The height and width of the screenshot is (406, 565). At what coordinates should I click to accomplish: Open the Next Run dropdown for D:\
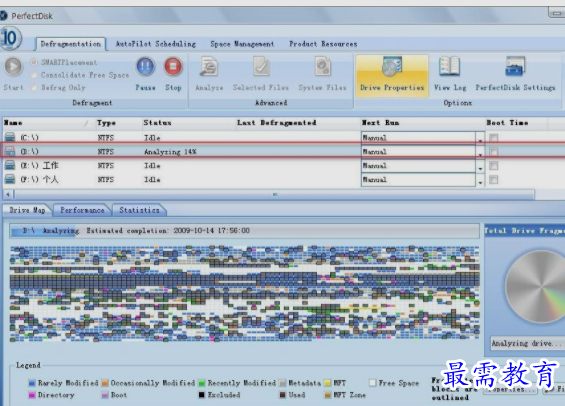(480, 152)
